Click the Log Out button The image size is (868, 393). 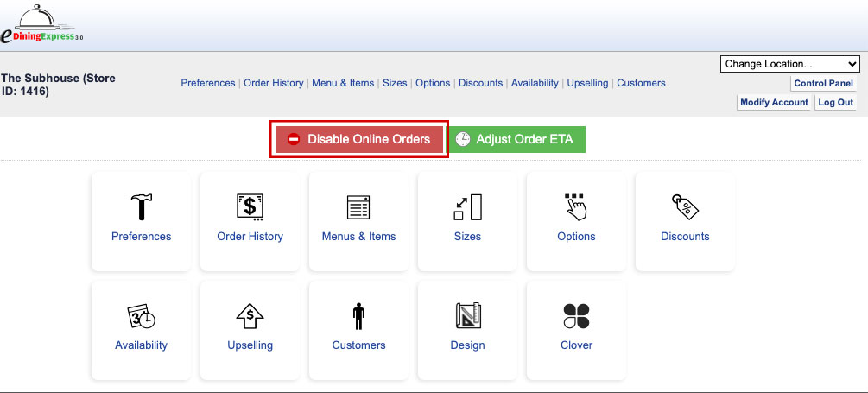(x=835, y=103)
